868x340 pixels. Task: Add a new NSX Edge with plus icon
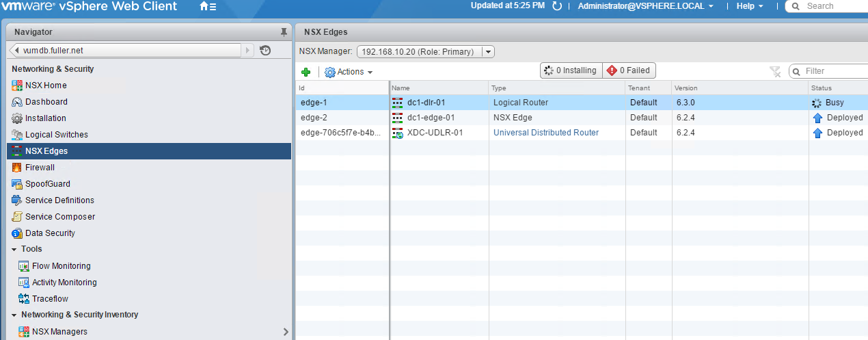[x=306, y=72]
